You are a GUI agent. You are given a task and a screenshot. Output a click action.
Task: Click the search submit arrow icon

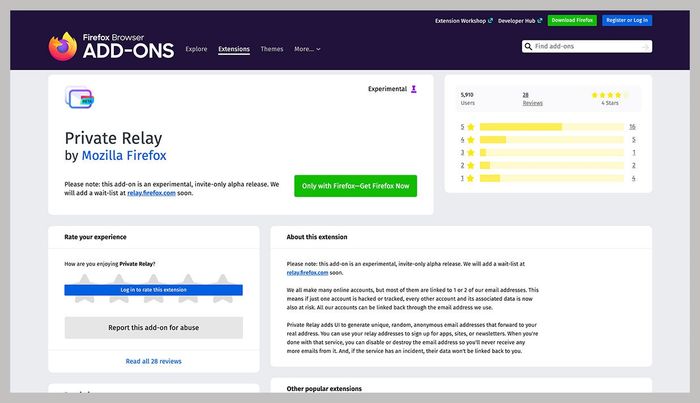(x=645, y=46)
